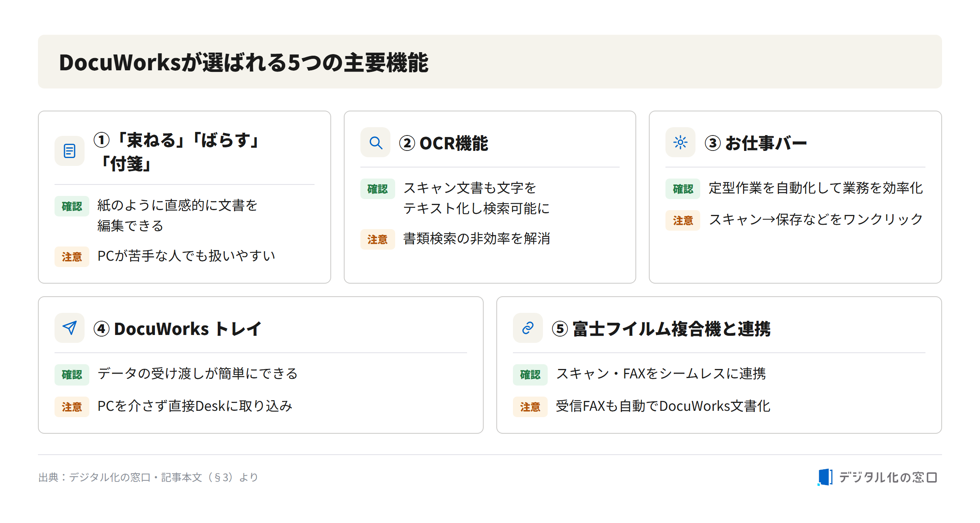Image resolution: width=980 pixels, height=523 pixels.
Task: Click the paper plane icon beside DocuWorks トレイ
Action: tap(70, 328)
